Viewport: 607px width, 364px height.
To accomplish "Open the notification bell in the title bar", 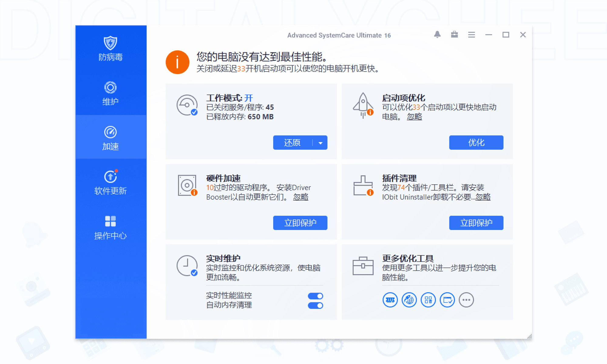I will click(x=437, y=35).
